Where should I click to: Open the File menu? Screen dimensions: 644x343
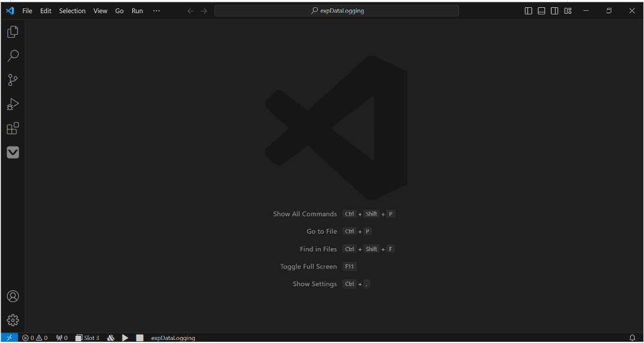[x=27, y=11]
